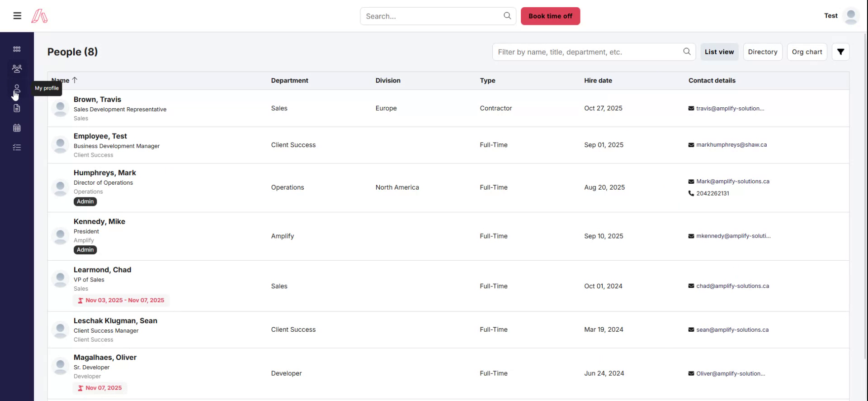Sort by Department column header

[289, 81]
